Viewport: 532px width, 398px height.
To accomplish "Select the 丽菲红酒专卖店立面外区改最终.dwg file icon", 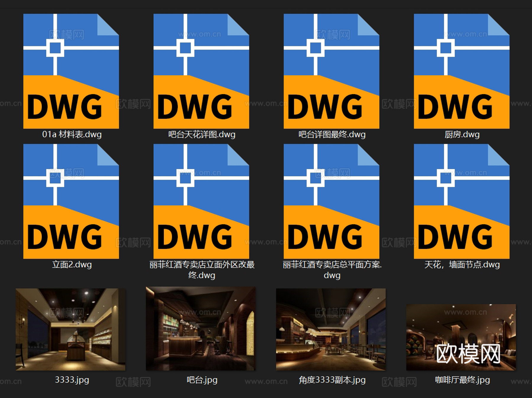I will pyautogui.click(x=201, y=201).
